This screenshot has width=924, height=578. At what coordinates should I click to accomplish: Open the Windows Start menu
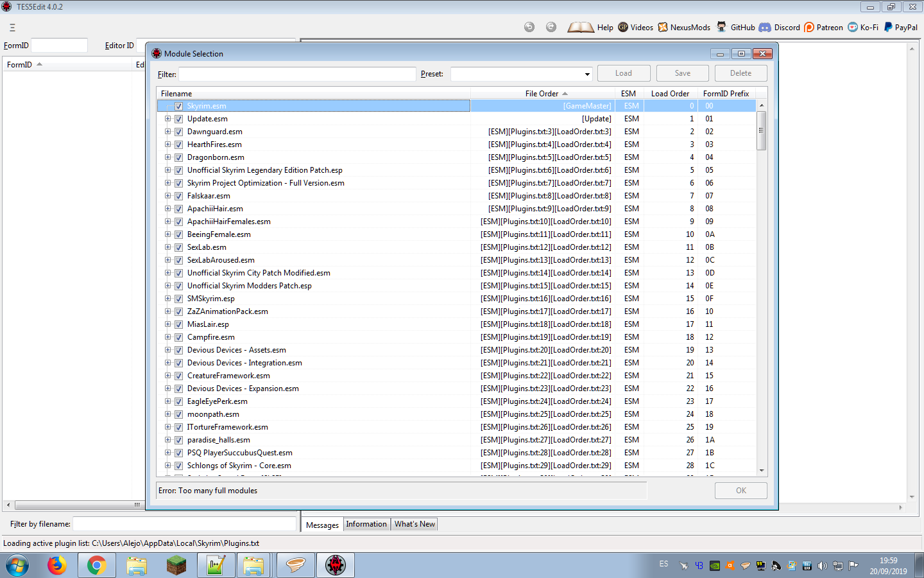pos(17,565)
